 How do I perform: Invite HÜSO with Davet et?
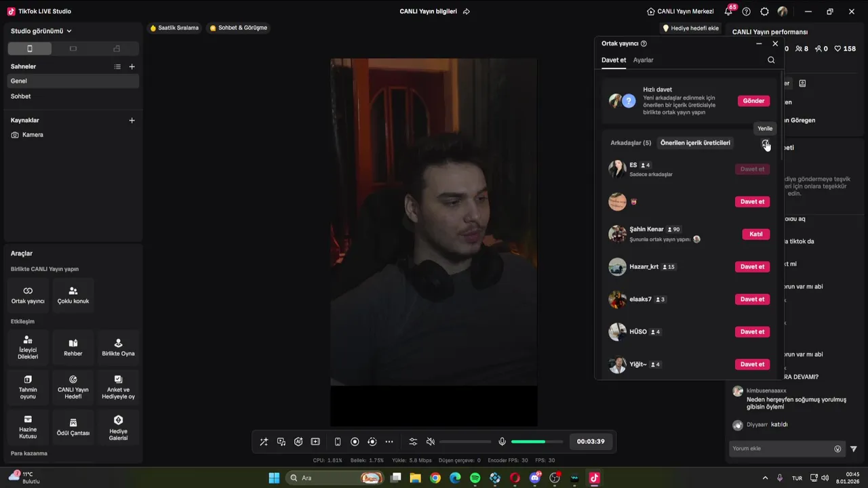[752, 331]
